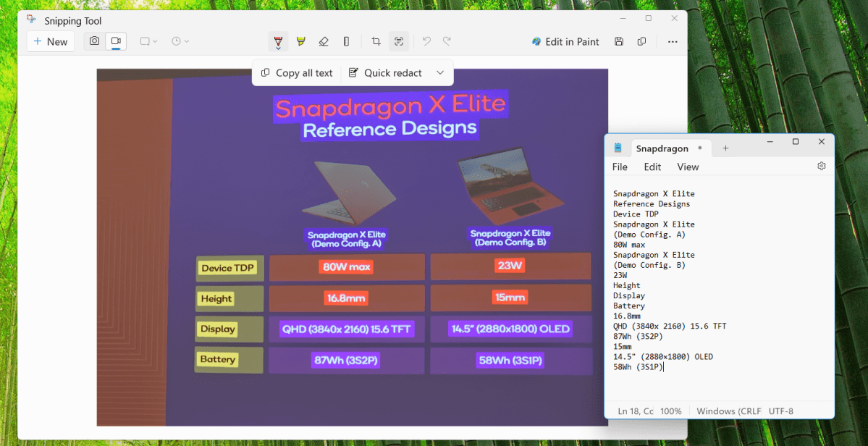
Task: Select the yellow Highlighter tool
Action: point(300,41)
